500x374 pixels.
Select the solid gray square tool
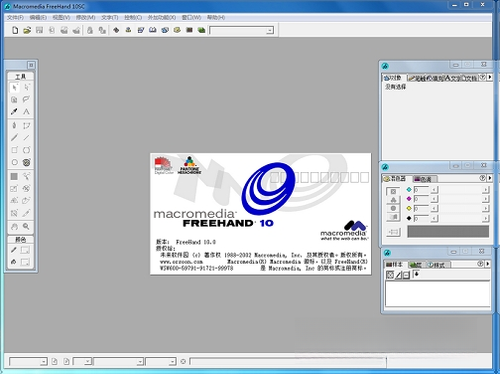14,176
